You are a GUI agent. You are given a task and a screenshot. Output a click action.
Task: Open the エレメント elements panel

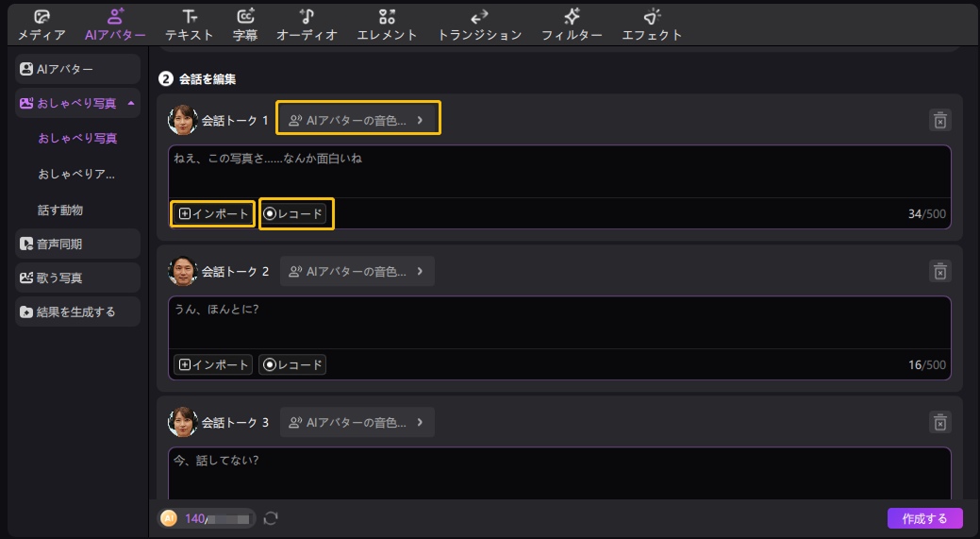point(387,25)
